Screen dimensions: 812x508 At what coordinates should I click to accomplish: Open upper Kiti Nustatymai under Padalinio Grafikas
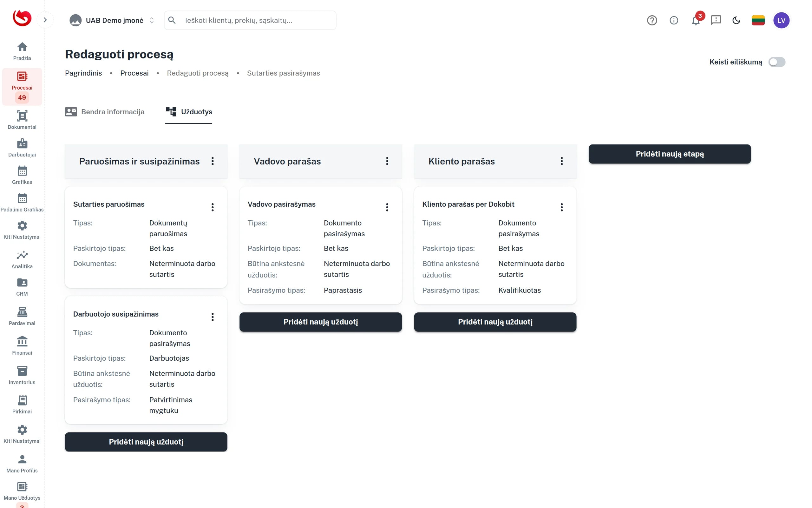[22, 230]
